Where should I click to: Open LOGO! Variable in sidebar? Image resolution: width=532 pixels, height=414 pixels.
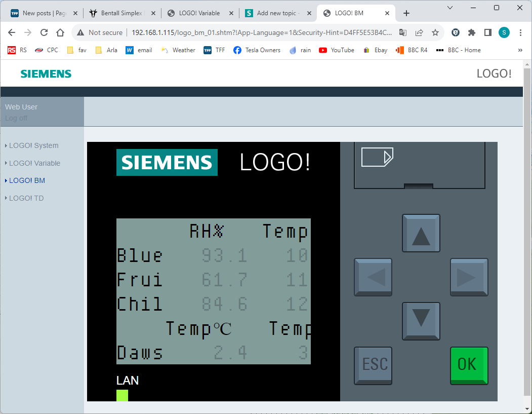[x=34, y=163]
